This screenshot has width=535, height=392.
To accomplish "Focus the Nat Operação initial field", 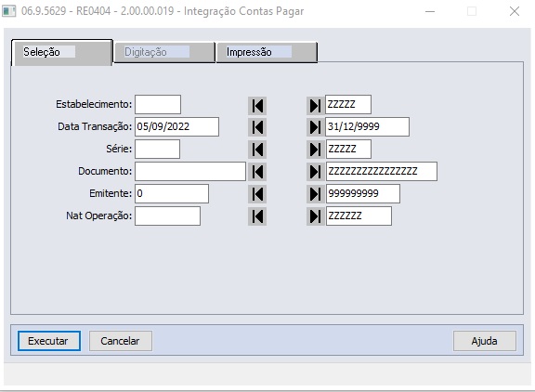I will click(x=167, y=216).
